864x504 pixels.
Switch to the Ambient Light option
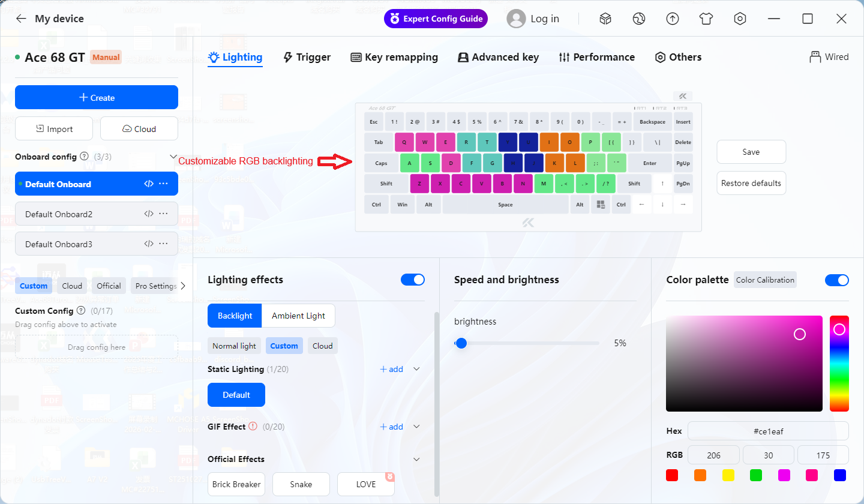[x=298, y=316]
